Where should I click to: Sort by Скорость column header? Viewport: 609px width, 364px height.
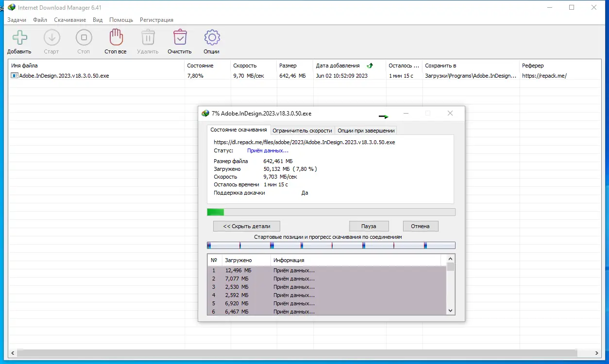(254, 66)
